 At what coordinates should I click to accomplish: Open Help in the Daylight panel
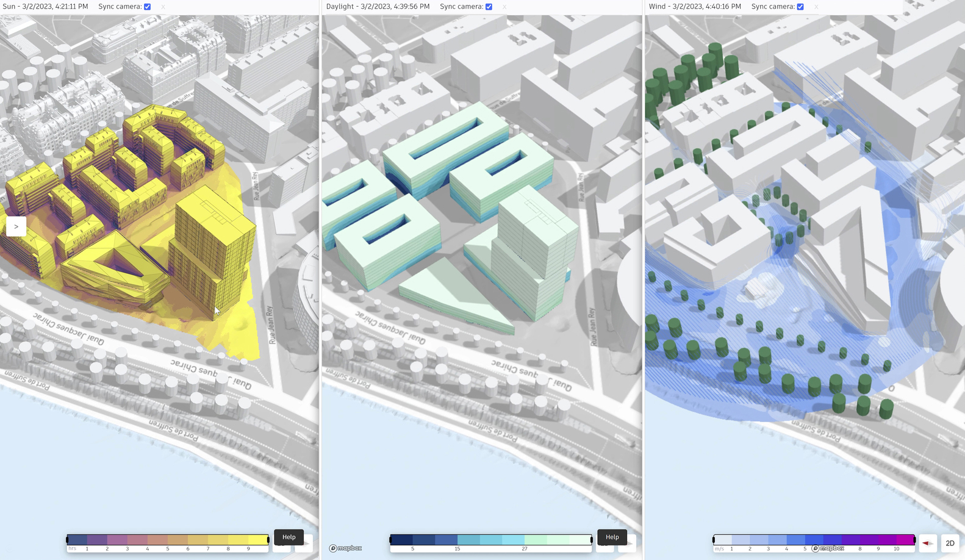tap(612, 537)
